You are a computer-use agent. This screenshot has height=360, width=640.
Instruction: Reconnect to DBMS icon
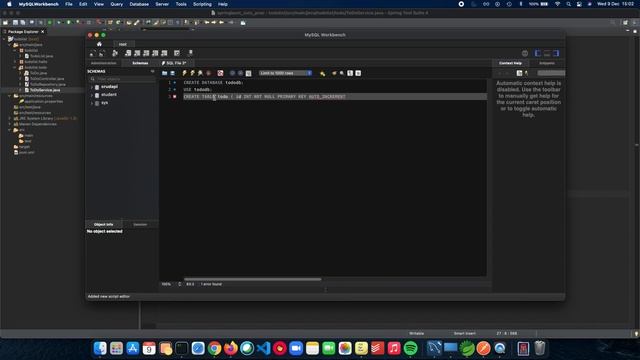190,53
